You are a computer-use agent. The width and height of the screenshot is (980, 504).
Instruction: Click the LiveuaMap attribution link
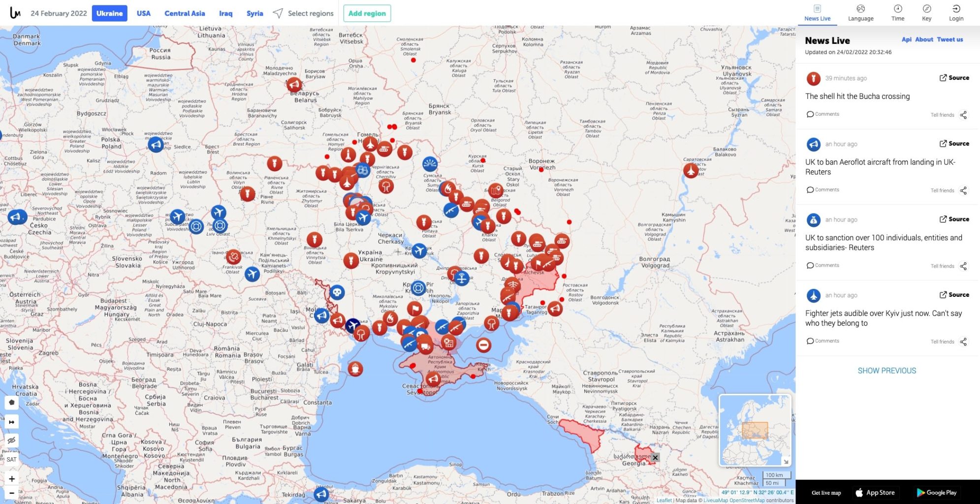pyautogui.click(x=715, y=500)
